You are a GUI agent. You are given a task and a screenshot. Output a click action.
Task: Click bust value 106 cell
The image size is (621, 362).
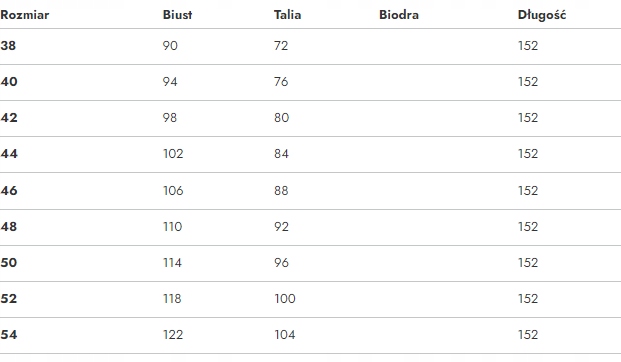click(173, 191)
